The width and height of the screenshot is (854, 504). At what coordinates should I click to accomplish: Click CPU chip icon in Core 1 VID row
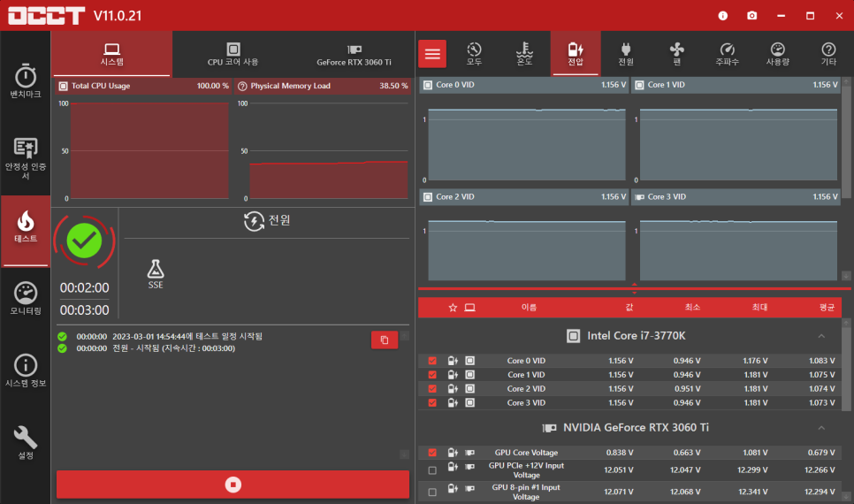coord(469,375)
